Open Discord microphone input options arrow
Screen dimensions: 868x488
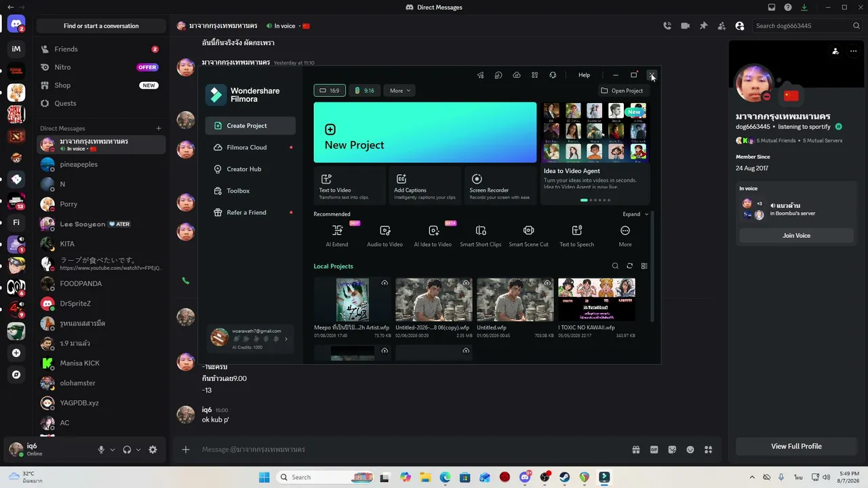click(x=113, y=449)
